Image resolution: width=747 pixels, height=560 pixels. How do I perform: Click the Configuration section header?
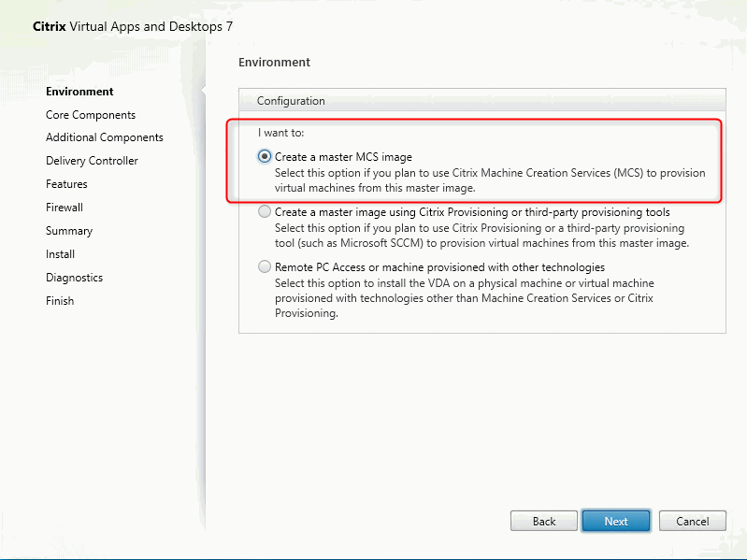click(482, 100)
